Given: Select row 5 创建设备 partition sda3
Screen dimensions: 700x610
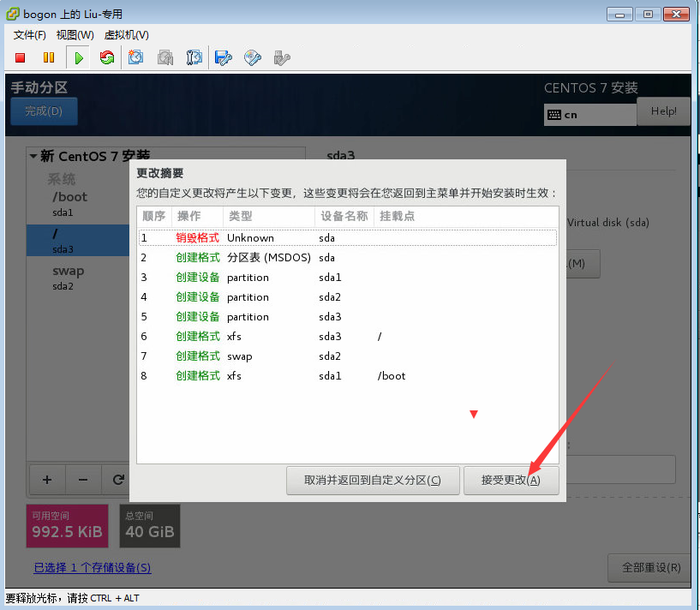Looking at the screenshot, I should click(348, 317).
